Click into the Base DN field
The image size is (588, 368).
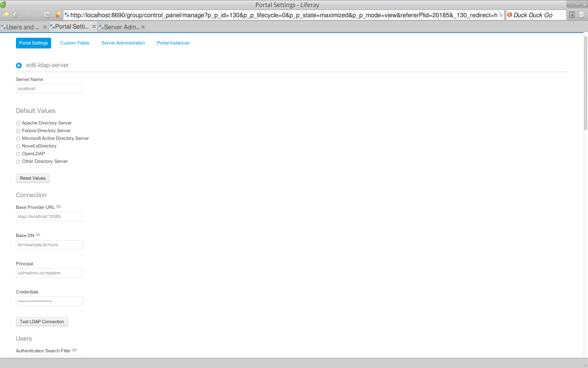point(50,245)
